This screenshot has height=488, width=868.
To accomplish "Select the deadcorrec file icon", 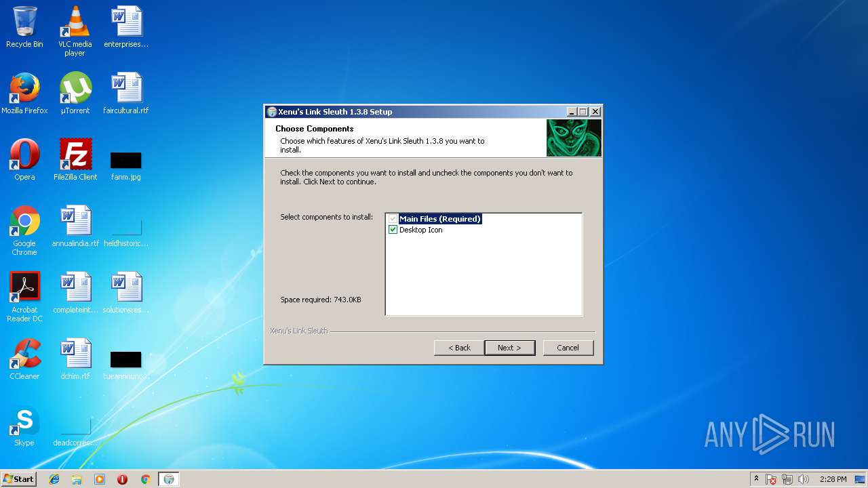I will click(75, 431).
